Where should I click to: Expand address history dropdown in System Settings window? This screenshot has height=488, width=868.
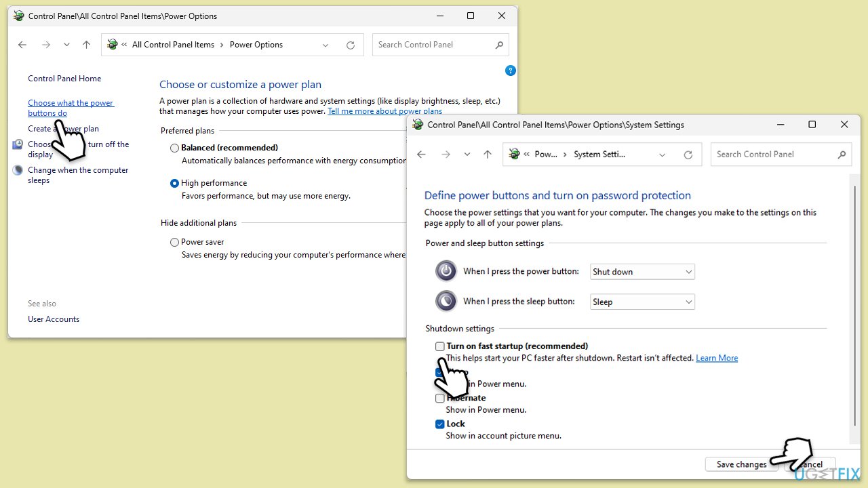663,155
